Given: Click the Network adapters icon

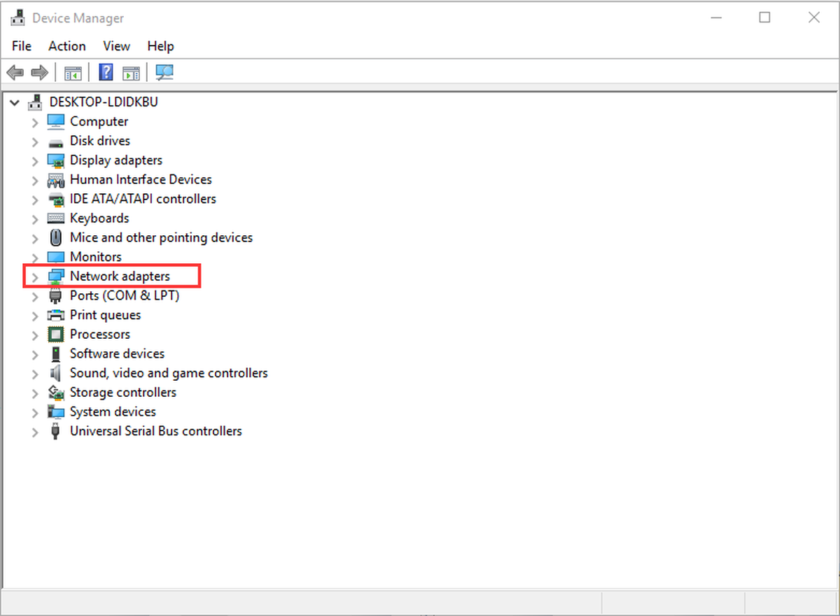Looking at the screenshot, I should pos(55,276).
